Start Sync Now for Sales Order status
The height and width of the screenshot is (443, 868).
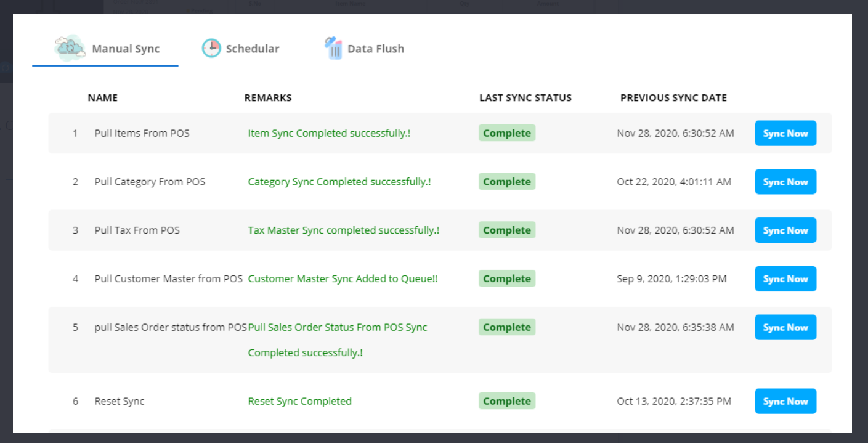[x=785, y=327]
